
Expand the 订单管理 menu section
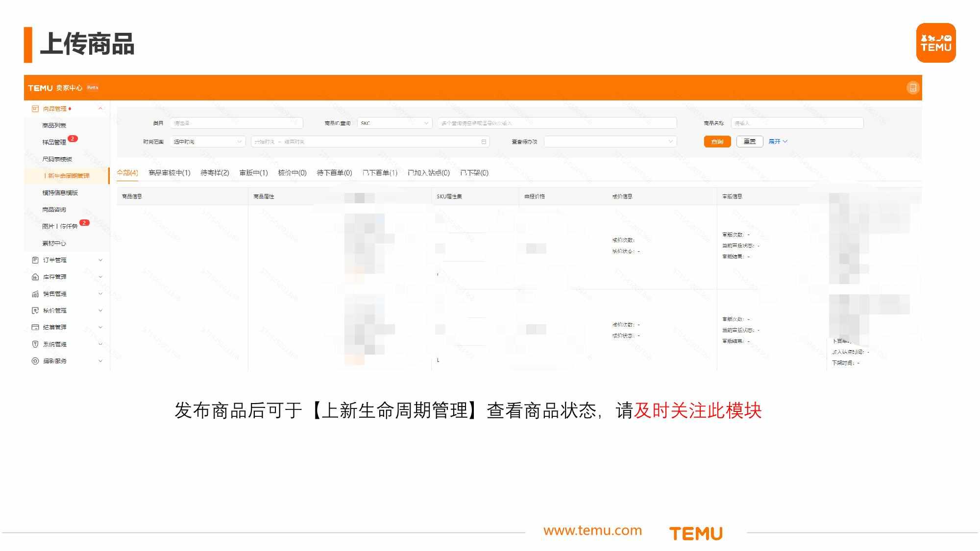click(x=100, y=260)
